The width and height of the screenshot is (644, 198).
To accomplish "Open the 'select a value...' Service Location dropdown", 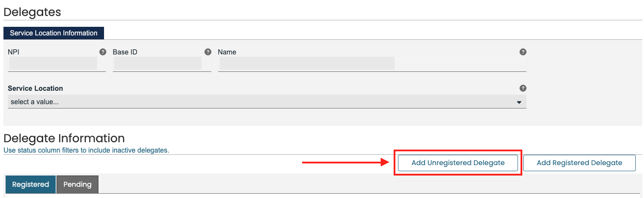I will (x=259, y=102).
